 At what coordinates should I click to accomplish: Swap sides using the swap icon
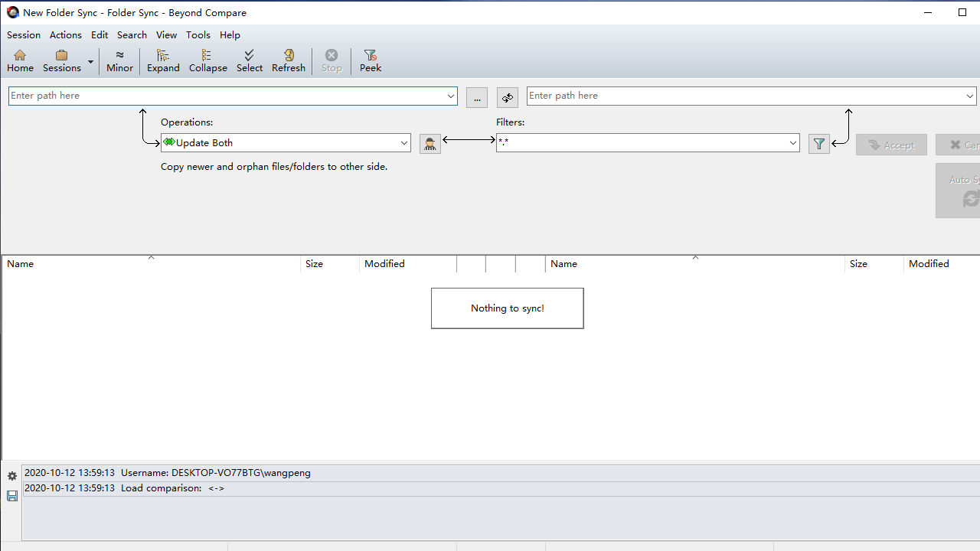coord(507,97)
